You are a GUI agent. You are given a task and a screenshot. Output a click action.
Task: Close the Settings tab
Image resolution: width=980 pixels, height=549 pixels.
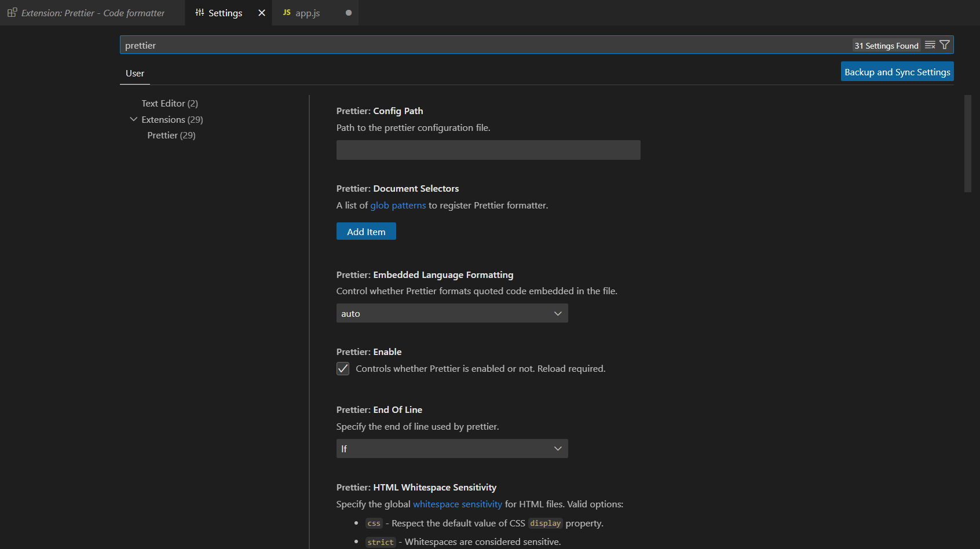click(x=262, y=13)
